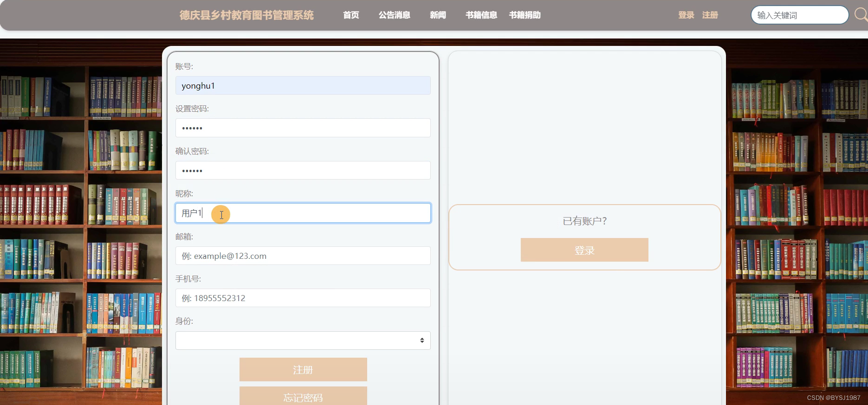
Task: Open the 书籍信息 menu item
Action: (x=481, y=15)
